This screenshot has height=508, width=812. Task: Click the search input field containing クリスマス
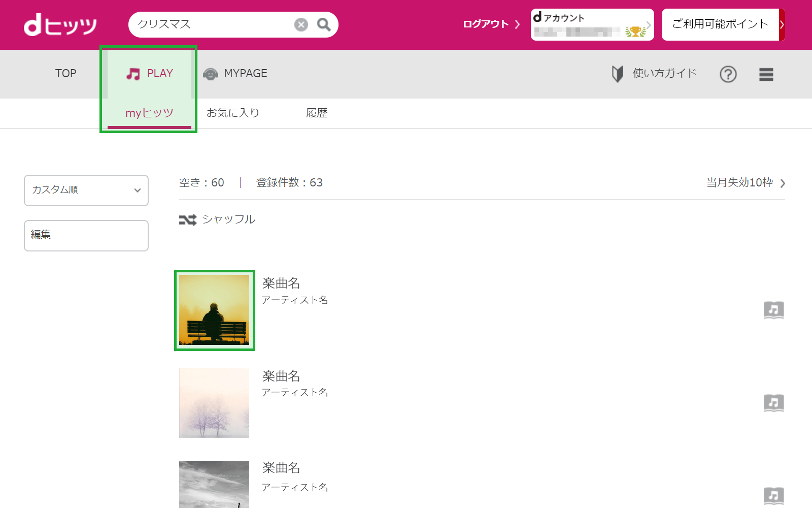tap(213, 24)
